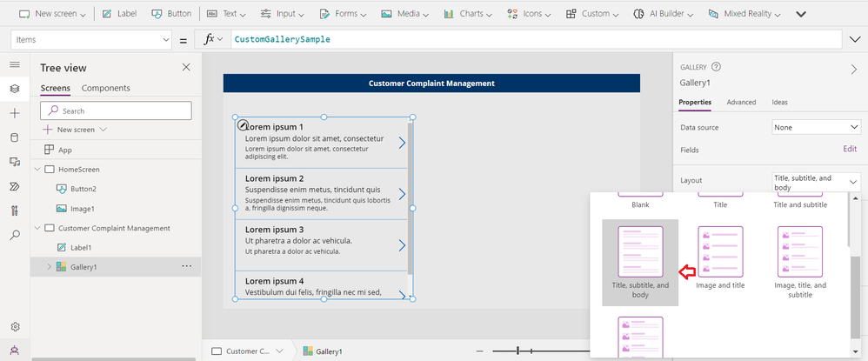Viewport: 868px width, 361px height.
Task: Open the Insert plus icon in sidebar
Action: pos(15,113)
